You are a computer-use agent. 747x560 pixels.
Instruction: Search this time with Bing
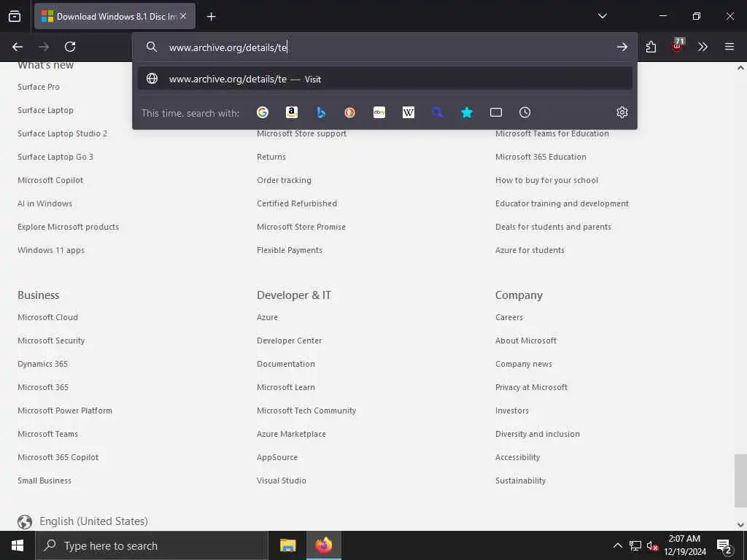[321, 112]
